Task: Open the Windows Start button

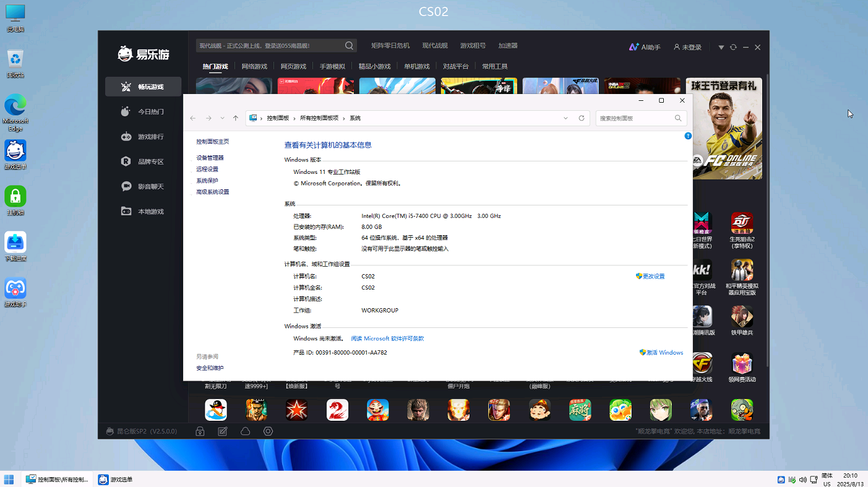Action: coord(9,480)
